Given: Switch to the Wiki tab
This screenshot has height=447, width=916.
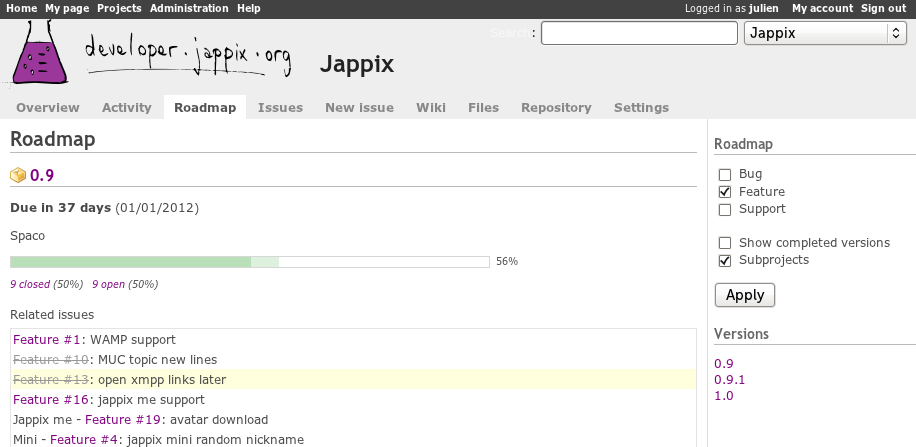Looking at the screenshot, I should pos(431,108).
